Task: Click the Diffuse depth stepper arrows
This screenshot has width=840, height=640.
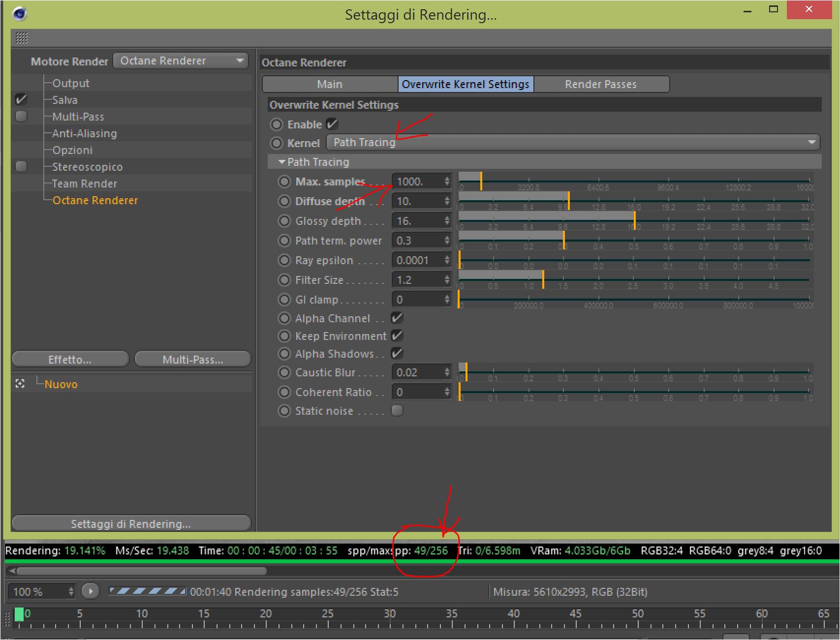Action: 447,201
